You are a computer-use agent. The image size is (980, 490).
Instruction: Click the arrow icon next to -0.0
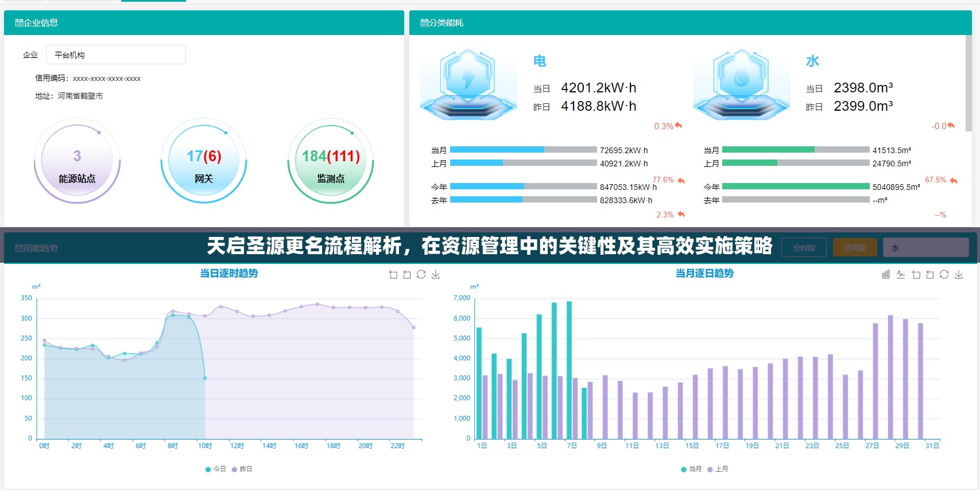tap(951, 126)
